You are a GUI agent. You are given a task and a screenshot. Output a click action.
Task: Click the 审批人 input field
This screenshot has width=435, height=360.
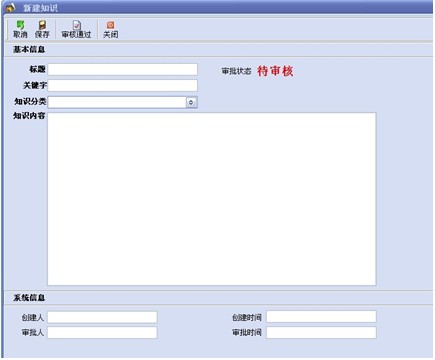pos(102,333)
